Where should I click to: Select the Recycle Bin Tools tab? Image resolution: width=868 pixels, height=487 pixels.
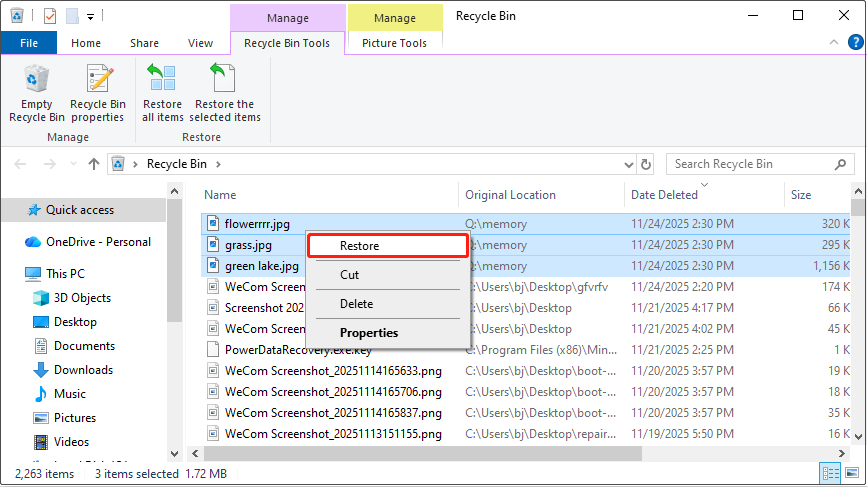(287, 43)
